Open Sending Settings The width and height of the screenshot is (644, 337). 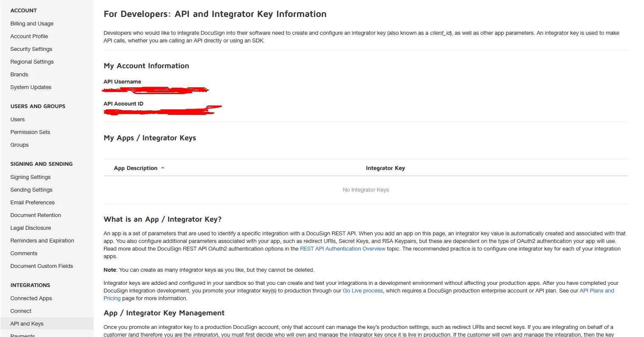click(31, 190)
